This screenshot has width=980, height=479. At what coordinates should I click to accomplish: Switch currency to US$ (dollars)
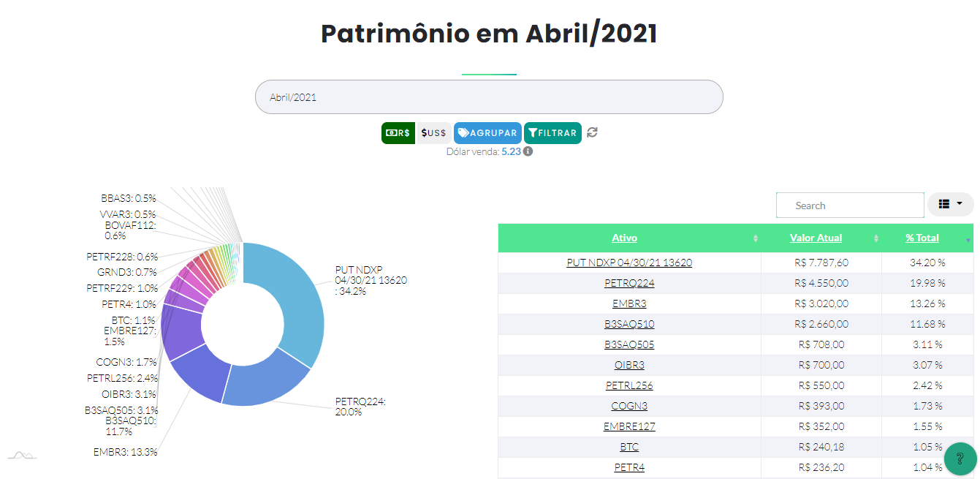point(433,133)
